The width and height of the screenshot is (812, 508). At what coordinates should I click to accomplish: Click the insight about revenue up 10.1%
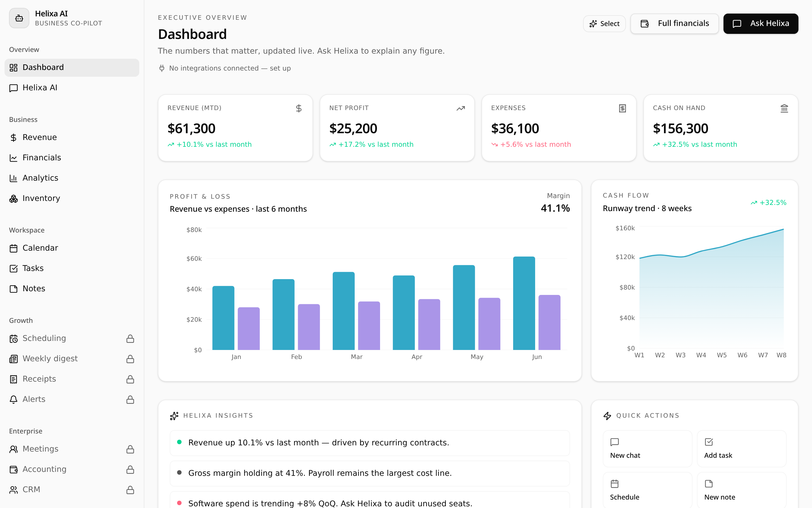pos(370,443)
